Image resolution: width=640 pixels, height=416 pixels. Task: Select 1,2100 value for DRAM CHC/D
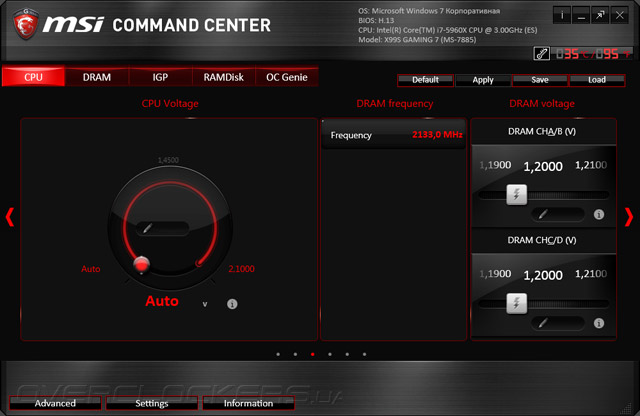coord(591,274)
